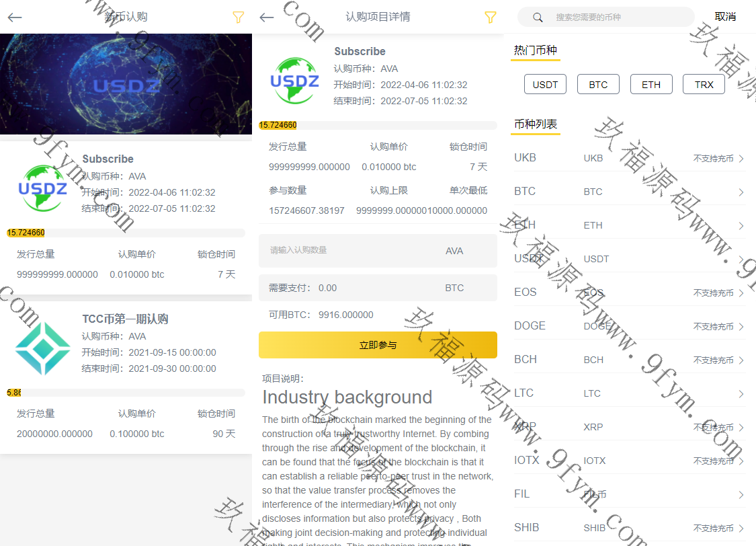Select USDT hot coin tag
The height and width of the screenshot is (546, 756).
tap(545, 85)
